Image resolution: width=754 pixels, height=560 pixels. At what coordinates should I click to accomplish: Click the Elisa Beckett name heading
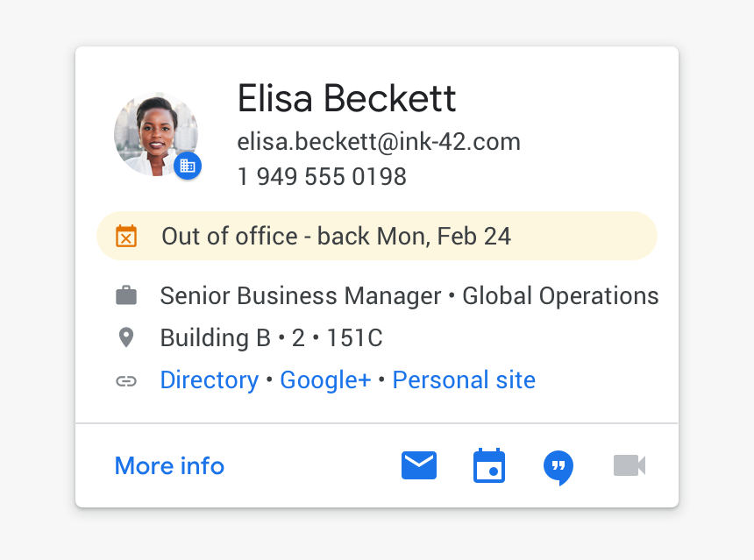[346, 99]
